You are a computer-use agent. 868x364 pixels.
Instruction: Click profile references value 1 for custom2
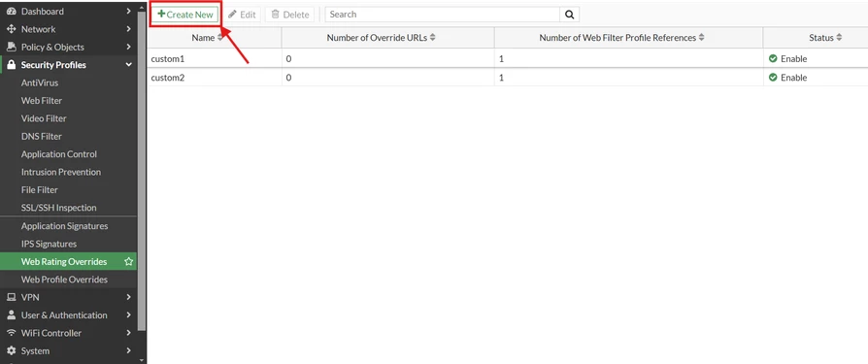pos(502,78)
